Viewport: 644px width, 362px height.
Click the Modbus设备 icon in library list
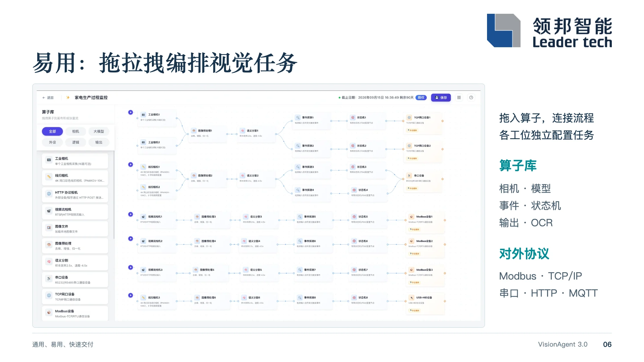[x=49, y=312]
